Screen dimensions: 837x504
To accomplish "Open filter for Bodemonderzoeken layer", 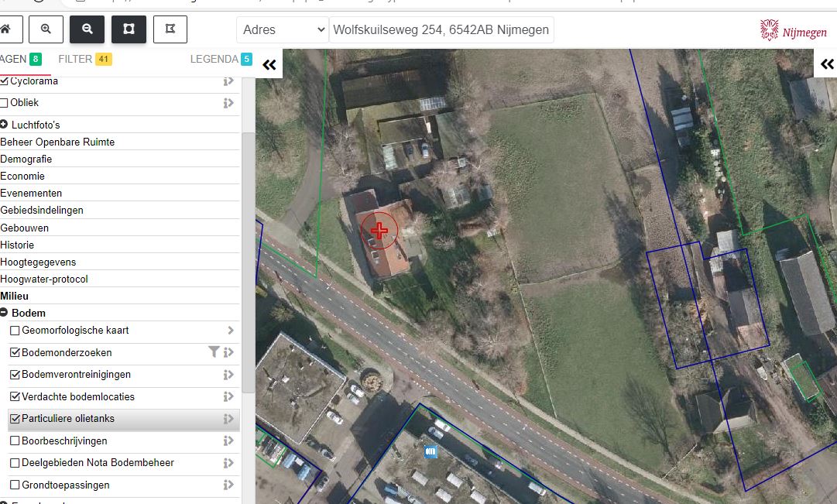I will [x=214, y=352].
